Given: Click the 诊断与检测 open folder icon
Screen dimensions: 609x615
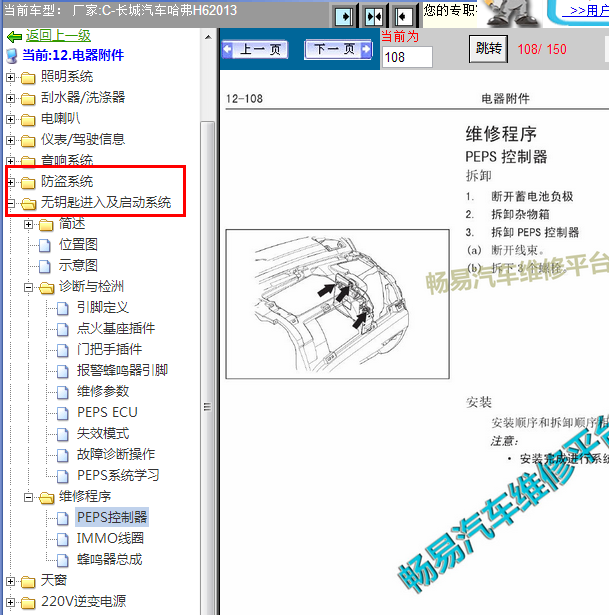Looking at the screenshot, I should point(46,287).
